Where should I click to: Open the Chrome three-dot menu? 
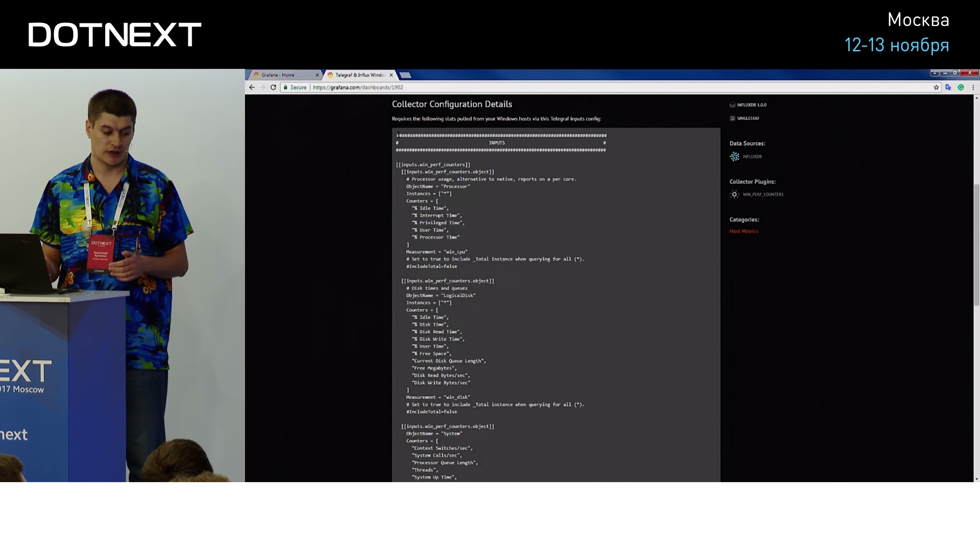pos(973,87)
